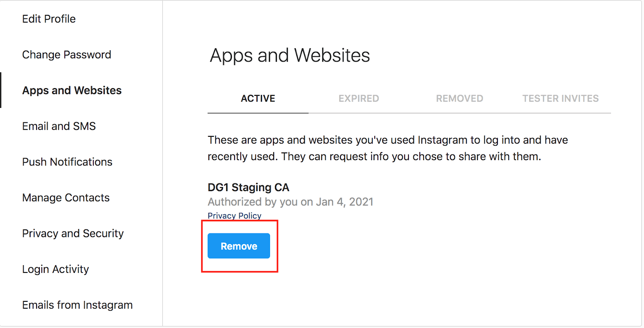This screenshot has width=644, height=328.
Task: Switch to the REMOVED tab
Action: 460,99
